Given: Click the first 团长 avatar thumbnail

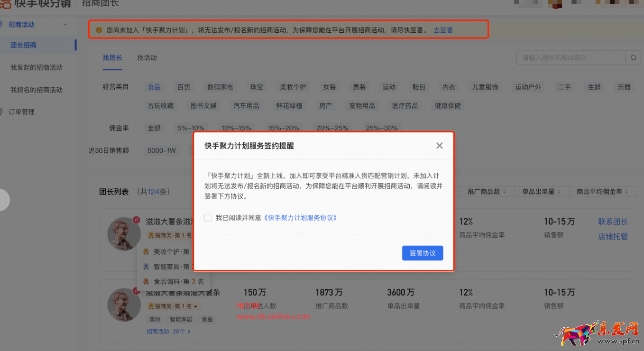Looking at the screenshot, I should coord(124,234).
